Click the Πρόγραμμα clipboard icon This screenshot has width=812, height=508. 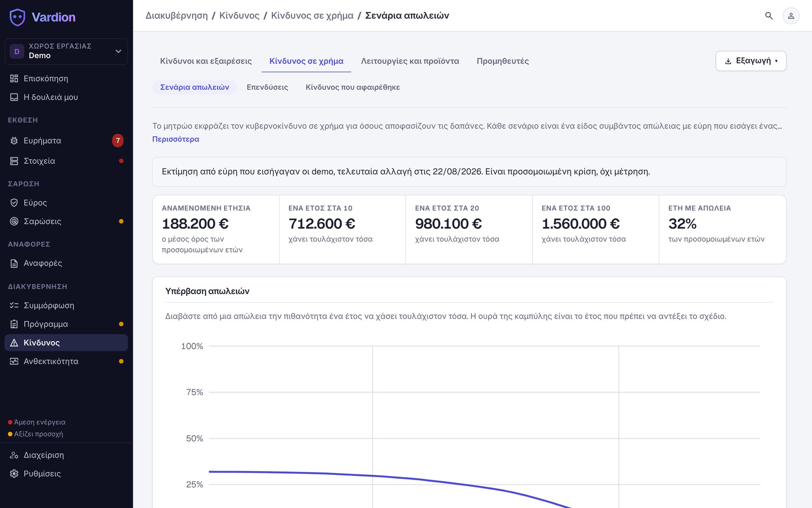pyautogui.click(x=14, y=324)
